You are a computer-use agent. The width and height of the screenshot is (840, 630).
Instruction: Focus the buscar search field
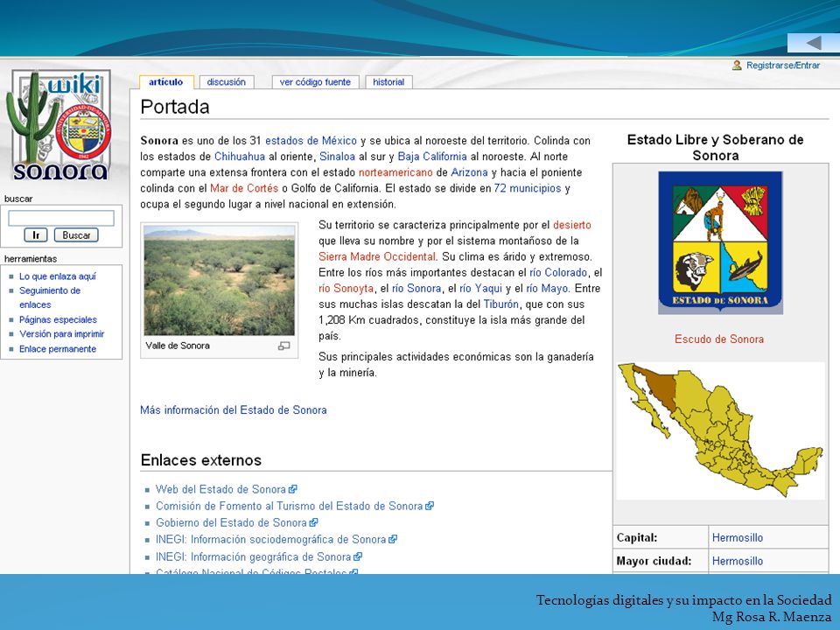click(61, 218)
